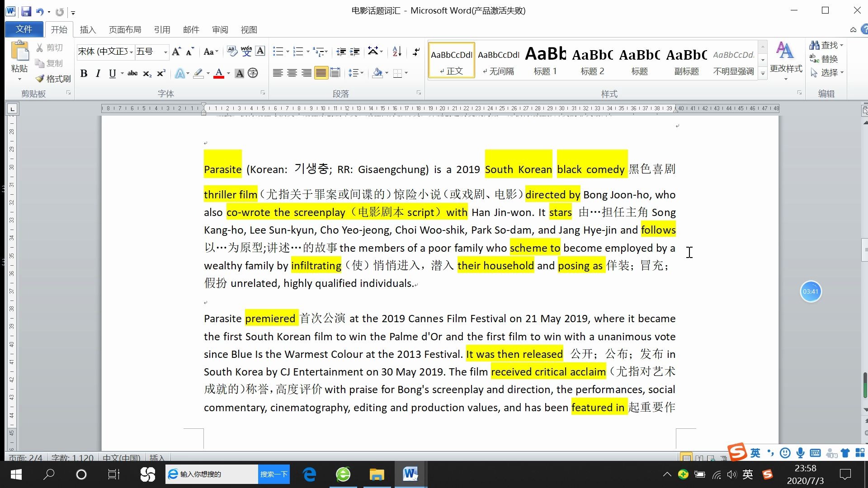The image size is (868, 488).
Task: Open the bullets list dropdown arrow
Action: [x=288, y=52]
